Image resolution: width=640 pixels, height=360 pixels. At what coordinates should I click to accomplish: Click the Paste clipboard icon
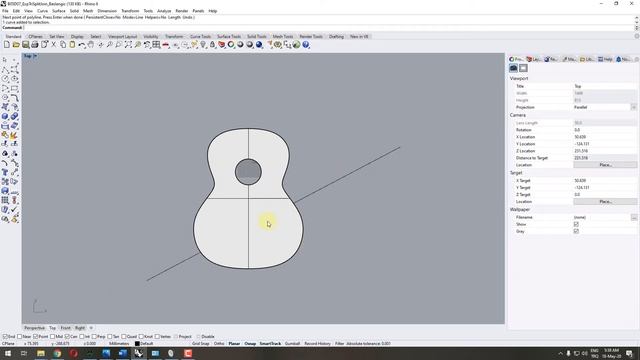(72, 44)
